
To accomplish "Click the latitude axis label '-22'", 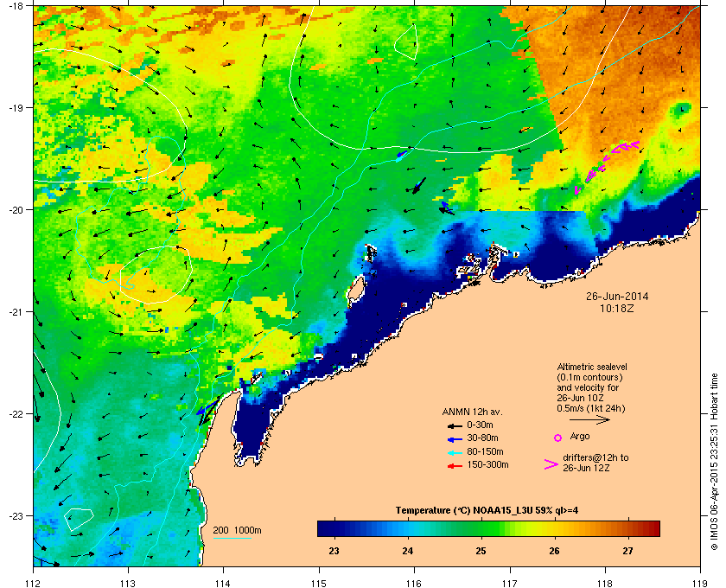I will (16, 414).
